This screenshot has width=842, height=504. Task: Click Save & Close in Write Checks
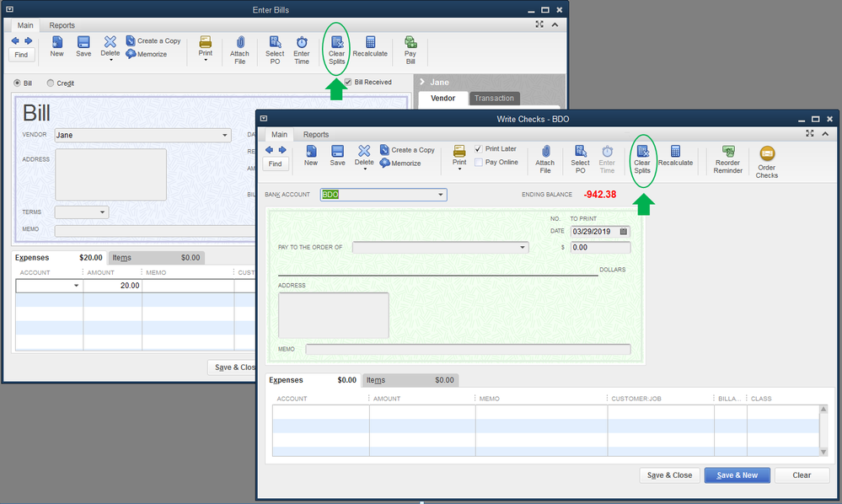pos(669,475)
